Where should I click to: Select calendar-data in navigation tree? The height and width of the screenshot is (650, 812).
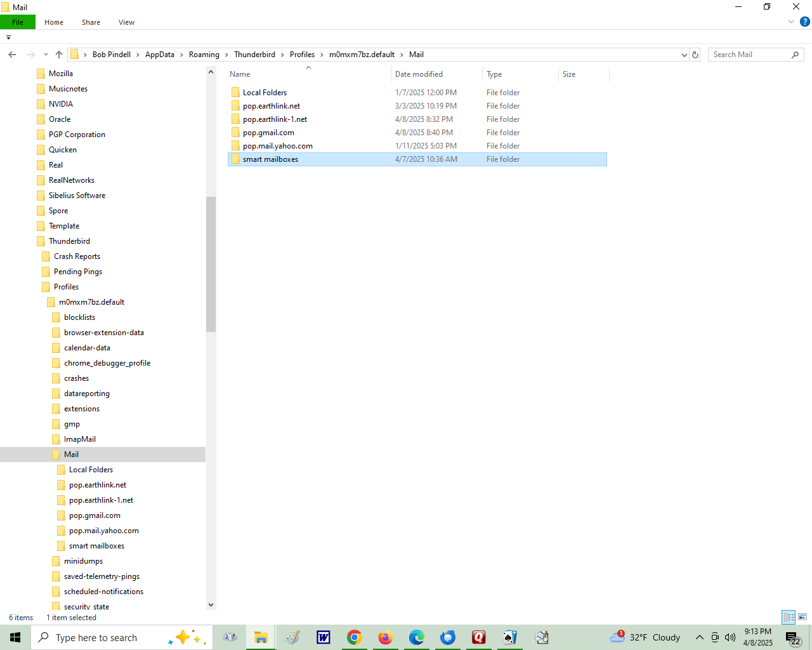click(87, 348)
